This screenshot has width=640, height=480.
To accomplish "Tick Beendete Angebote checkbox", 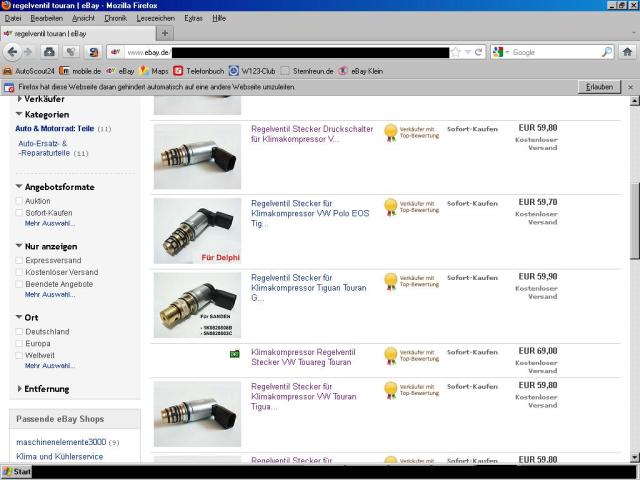I will coord(19,284).
